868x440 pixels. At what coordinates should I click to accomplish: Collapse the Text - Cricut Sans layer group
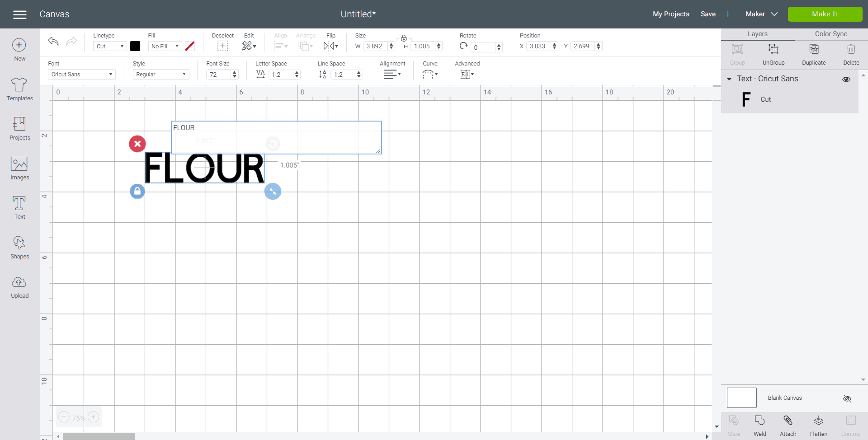click(729, 79)
